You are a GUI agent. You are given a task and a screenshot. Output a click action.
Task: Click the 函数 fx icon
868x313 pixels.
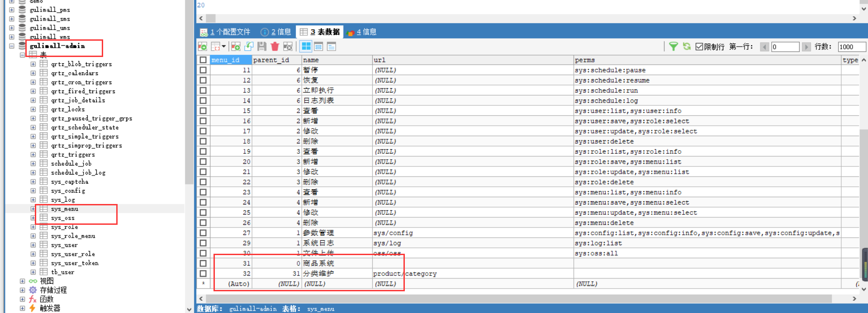click(33, 299)
